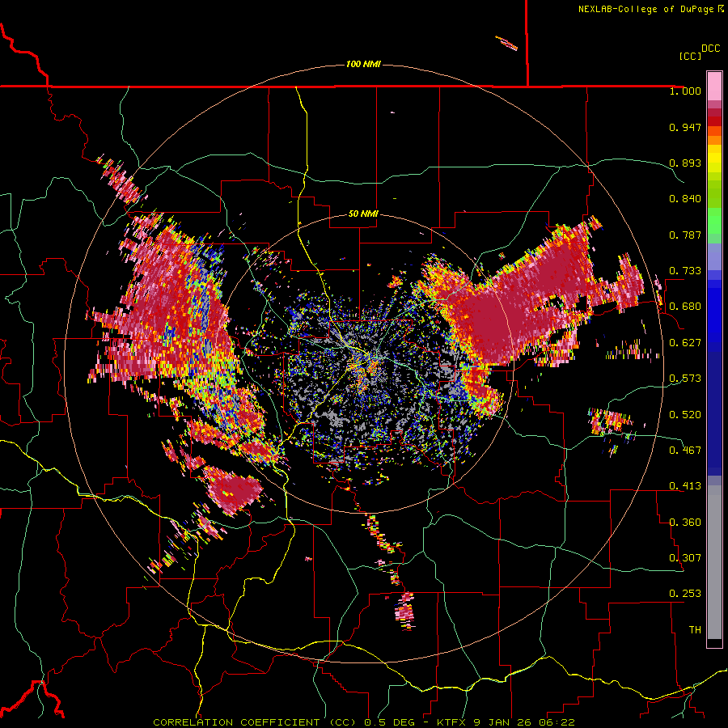The width and height of the screenshot is (728, 728).
Task: Select the 0.733 scale value
Action: click(x=685, y=271)
